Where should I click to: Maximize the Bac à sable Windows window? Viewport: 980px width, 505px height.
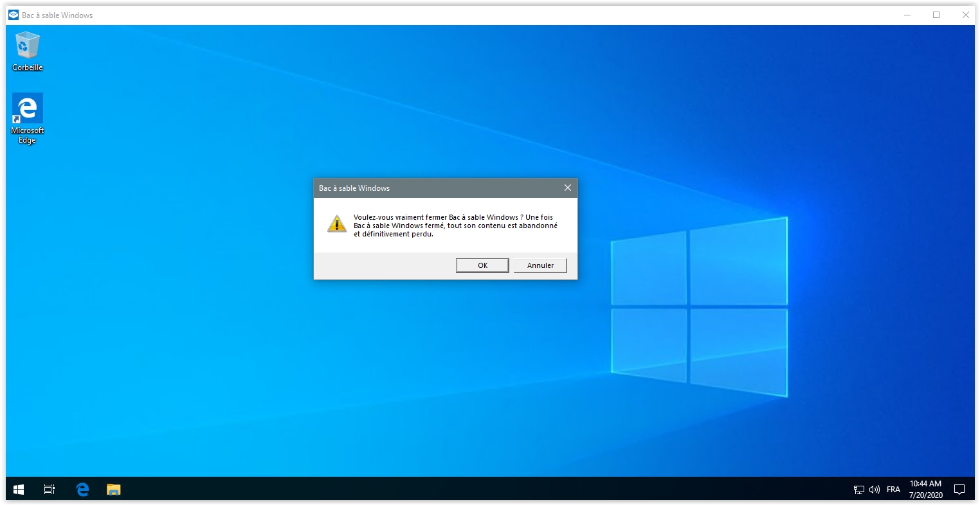[936, 15]
